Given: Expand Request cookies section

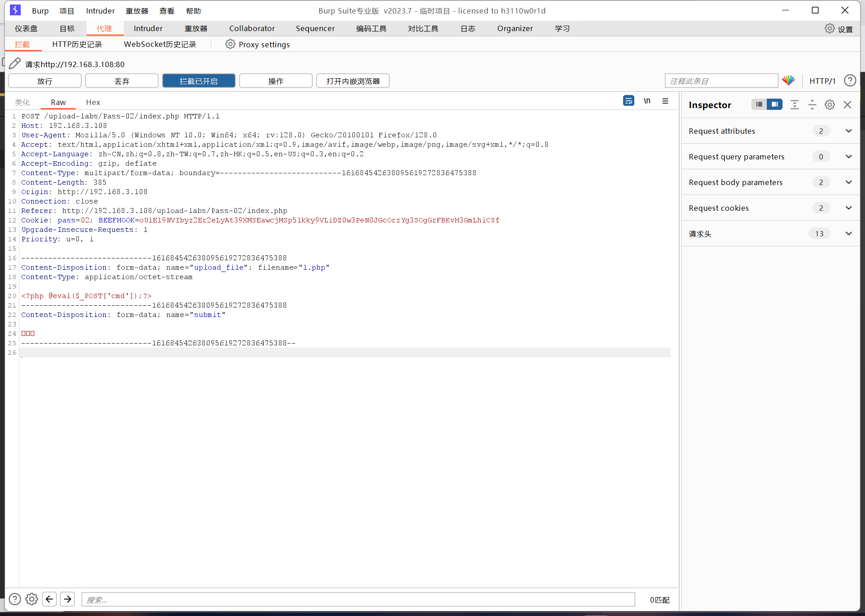Looking at the screenshot, I should click(x=848, y=208).
